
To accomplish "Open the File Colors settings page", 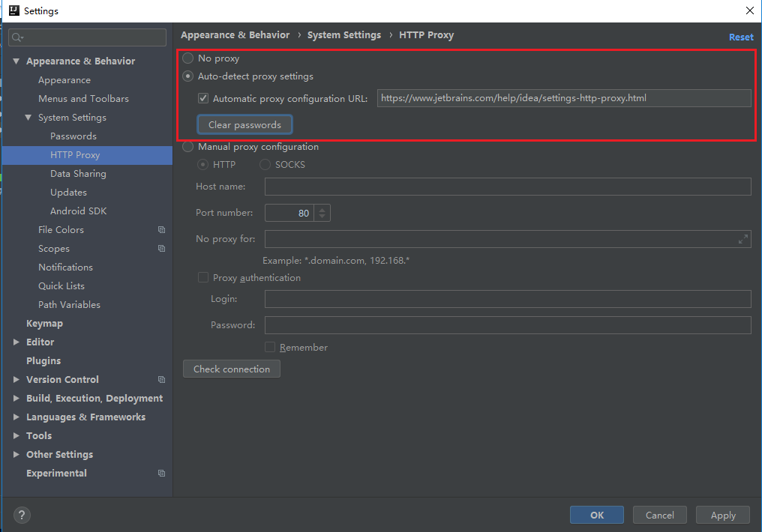I will [x=61, y=230].
